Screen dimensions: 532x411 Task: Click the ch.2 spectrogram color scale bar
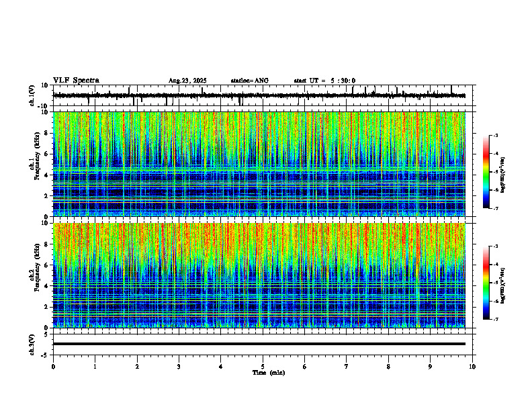(486, 283)
